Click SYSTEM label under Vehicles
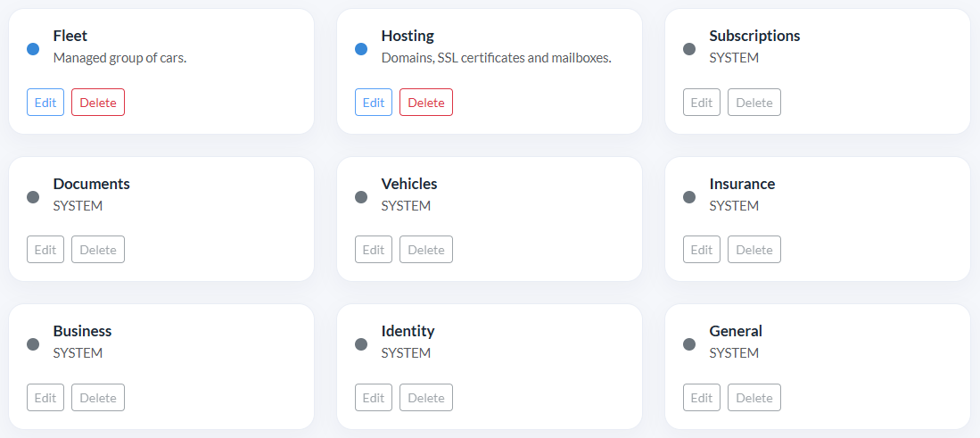This screenshot has height=438, width=980. click(406, 205)
